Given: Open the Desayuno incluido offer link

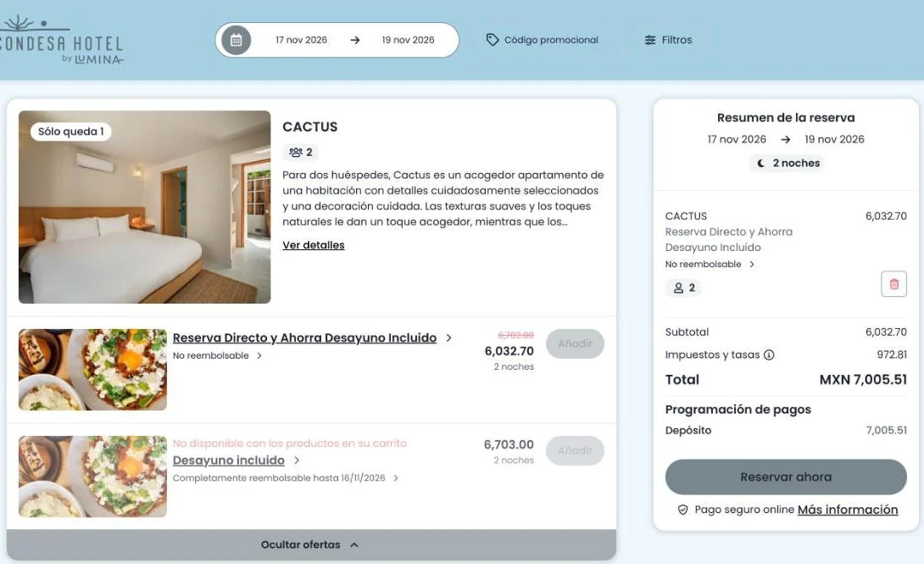Looking at the screenshot, I should click(229, 461).
